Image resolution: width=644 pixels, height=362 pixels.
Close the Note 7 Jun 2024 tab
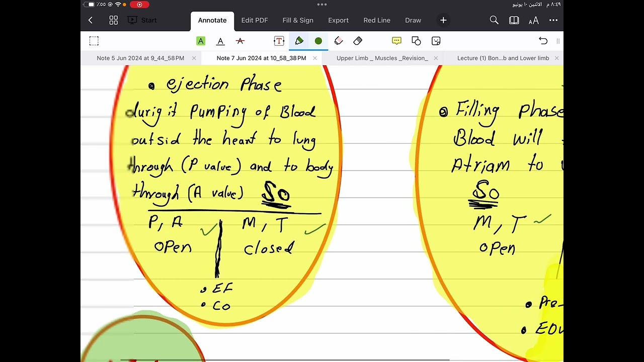click(x=315, y=58)
